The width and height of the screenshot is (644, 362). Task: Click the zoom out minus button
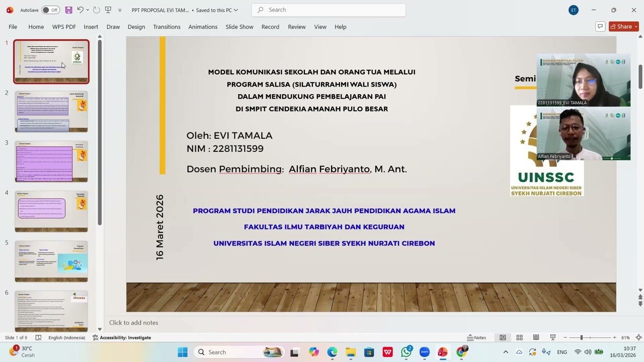pyautogui.click(x=565, y=337)
